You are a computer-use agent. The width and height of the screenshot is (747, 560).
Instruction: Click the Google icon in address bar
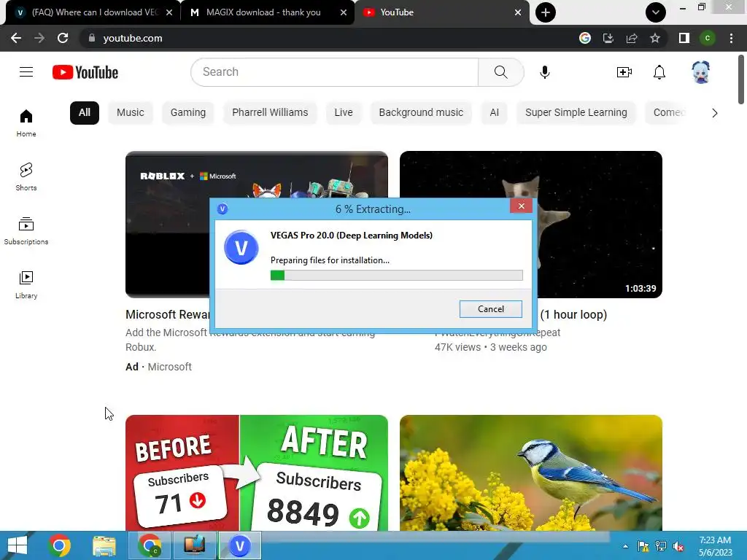[x=585, y=38]
